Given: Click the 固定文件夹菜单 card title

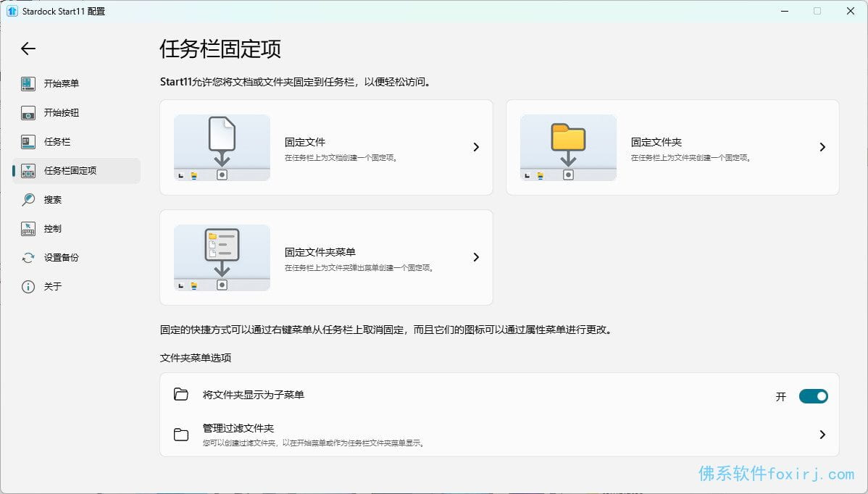Looking at the screenshot, I should [320, 252].
